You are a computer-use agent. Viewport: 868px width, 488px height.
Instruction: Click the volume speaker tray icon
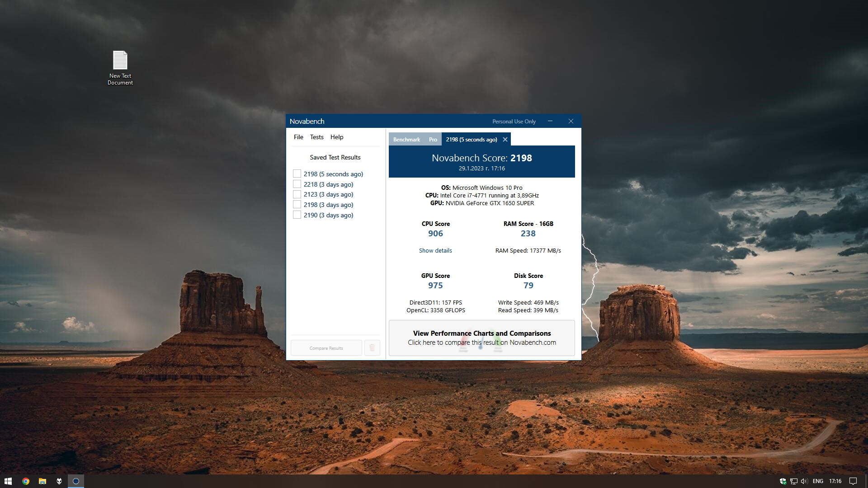(804, 481)
